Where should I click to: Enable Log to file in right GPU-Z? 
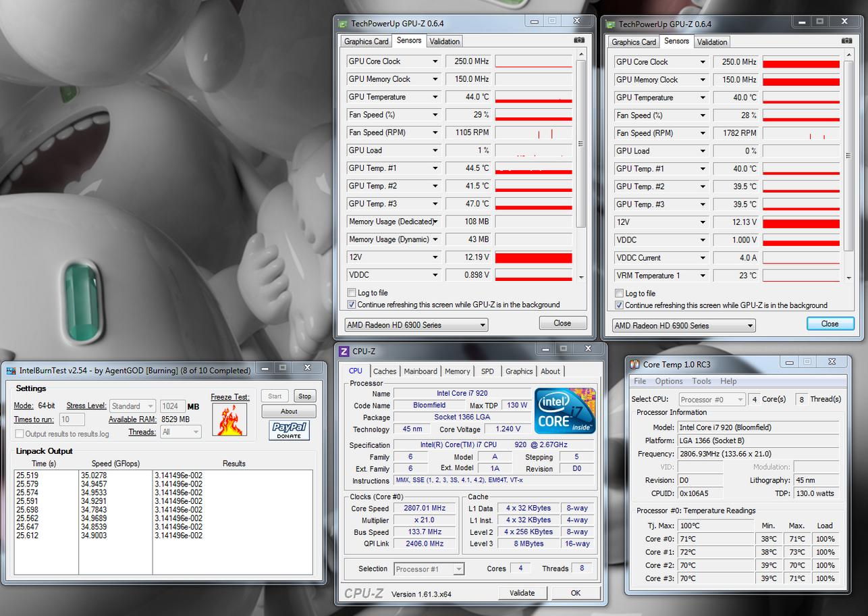click(x=619, y=293)
